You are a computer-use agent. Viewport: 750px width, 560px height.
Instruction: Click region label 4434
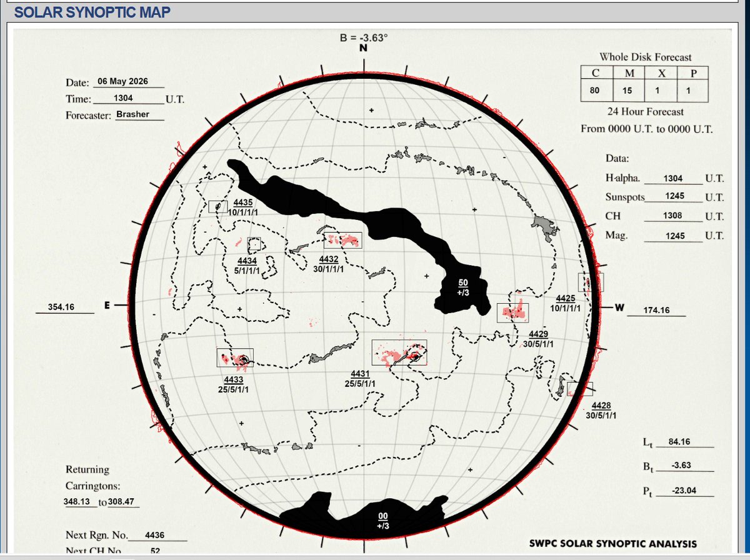[247, 260]
